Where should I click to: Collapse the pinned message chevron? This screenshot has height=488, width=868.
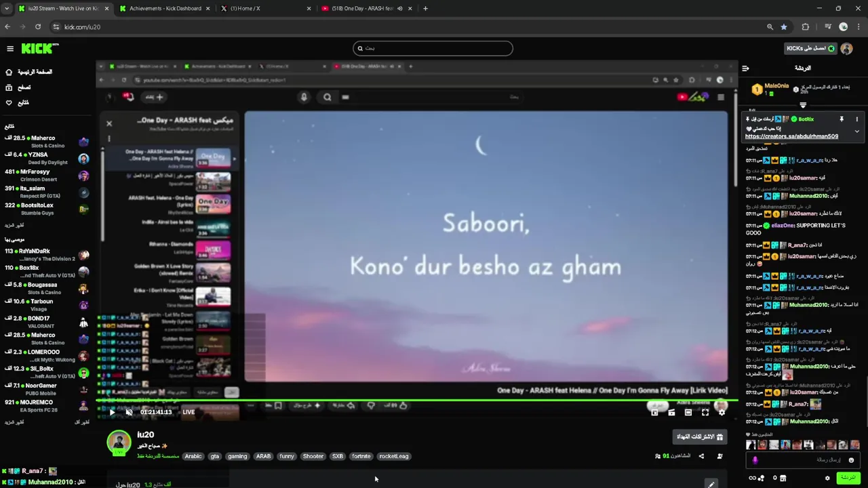coord(856,131)
